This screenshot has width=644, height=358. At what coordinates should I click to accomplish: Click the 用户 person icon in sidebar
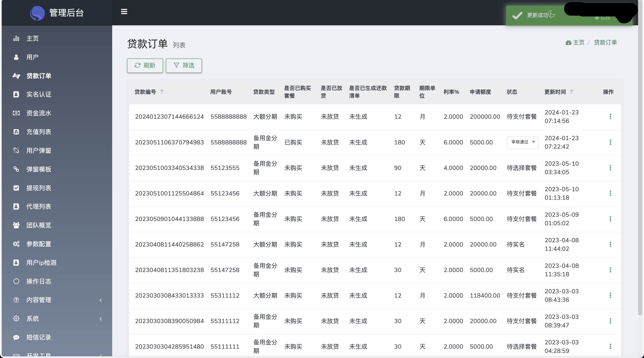[16, 57]
